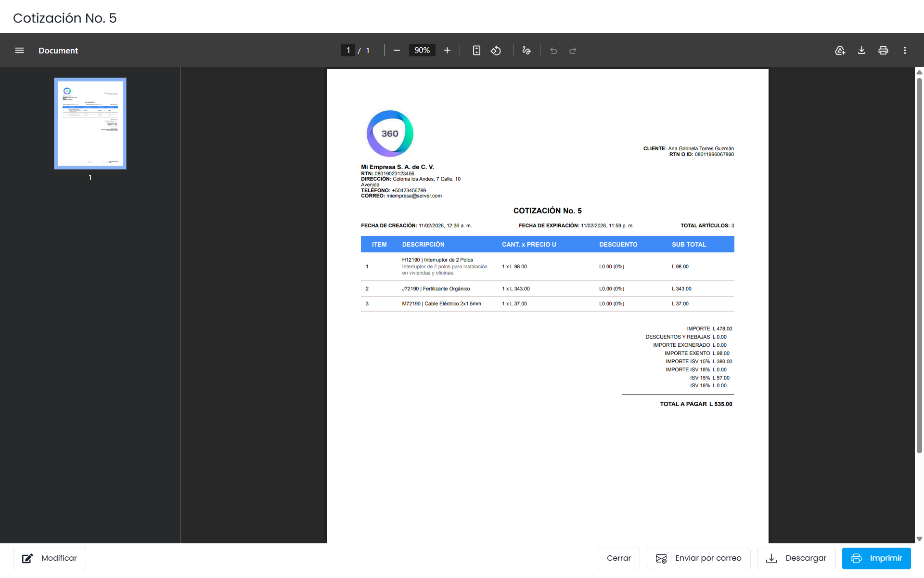Viewport: 924px width, 578px height.
Task: Select page 1 thumbnail
Action: point(90,123)
